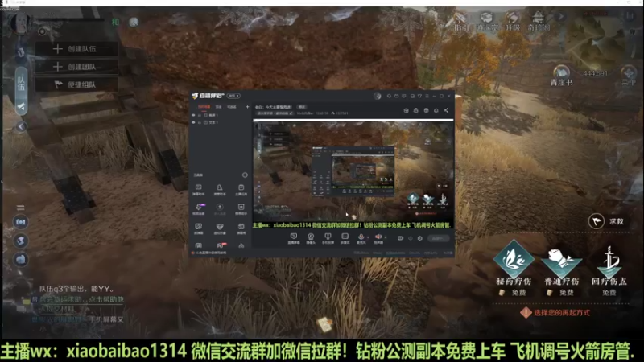Click the 和 peace mode indicator
644x362 pixels.
click(116, 22)
